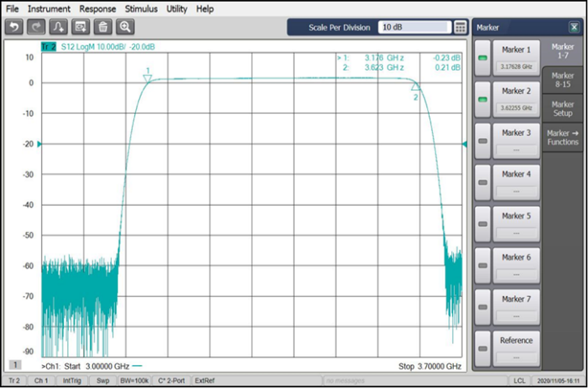Open the Marker Setup tab

562,108
